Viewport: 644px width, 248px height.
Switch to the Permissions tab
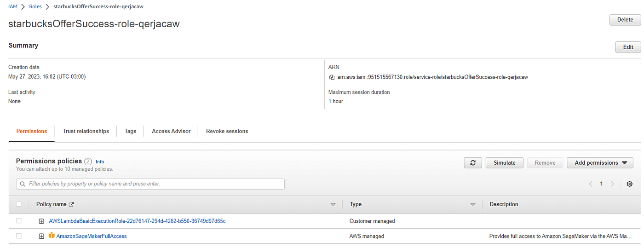point(32,131)
